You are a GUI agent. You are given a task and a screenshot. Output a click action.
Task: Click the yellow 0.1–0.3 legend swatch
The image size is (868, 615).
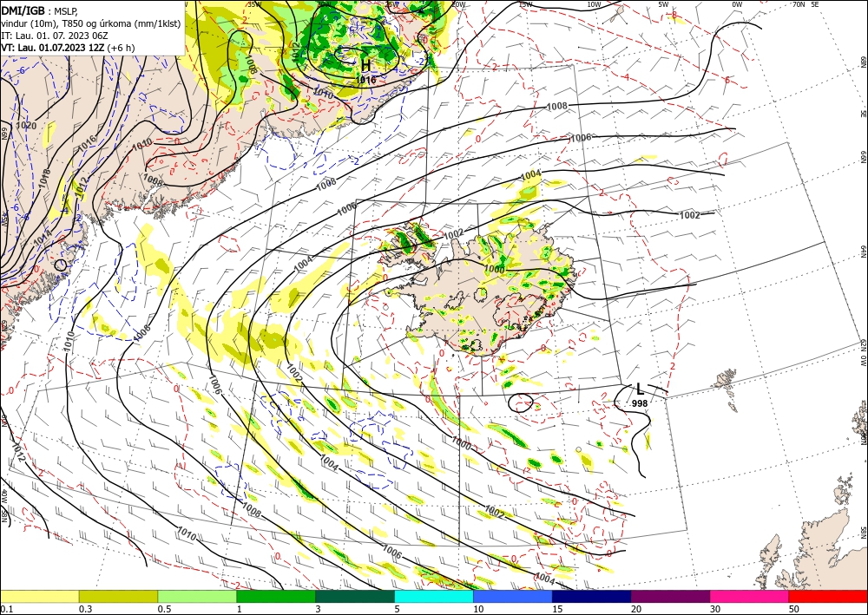tap(39, 596)
